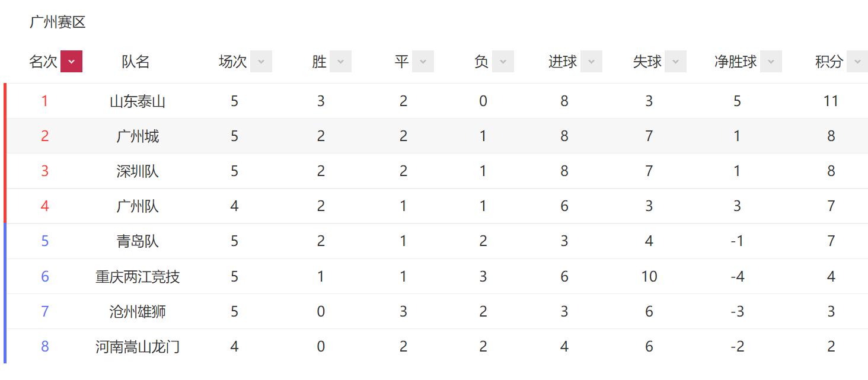Open the 深圳队 team entry
Viewport: 868px width, 380px height.
tap(138, 171)
